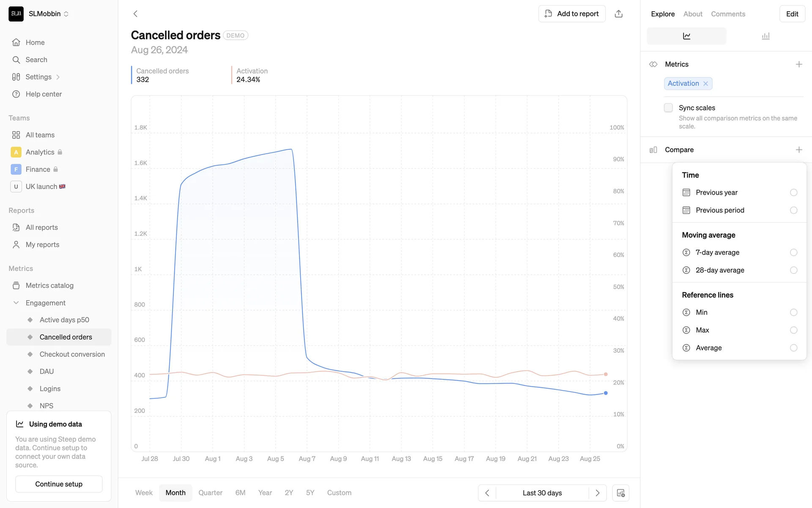Go back using the left arrow icon
Image resolution: width=812 pixels, height=508 pixels.
coord(135,14)
